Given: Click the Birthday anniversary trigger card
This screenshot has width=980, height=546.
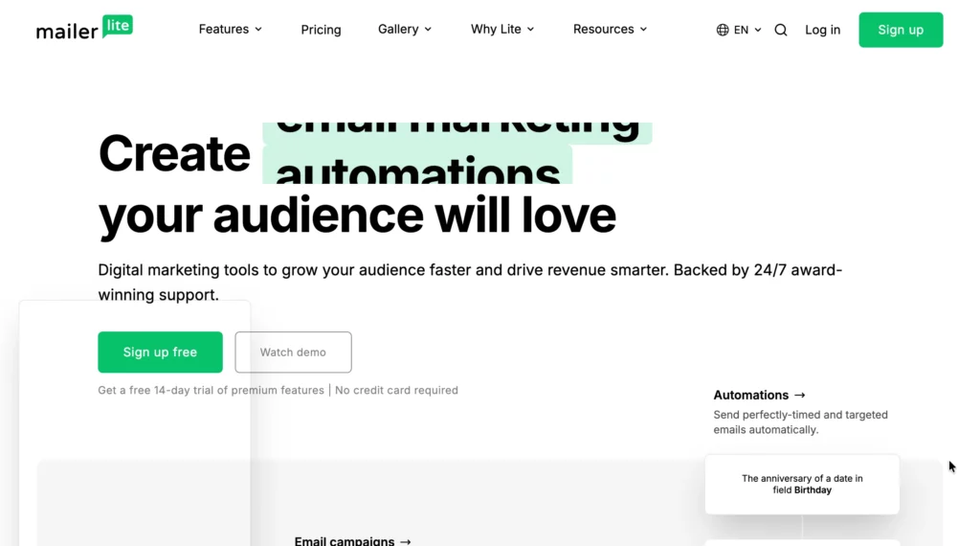Looking at the screenshot, I should click(802, 485).
